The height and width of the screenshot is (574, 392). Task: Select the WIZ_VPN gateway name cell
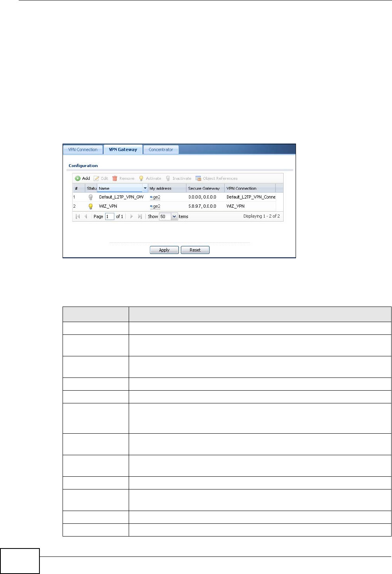(108, 206)
